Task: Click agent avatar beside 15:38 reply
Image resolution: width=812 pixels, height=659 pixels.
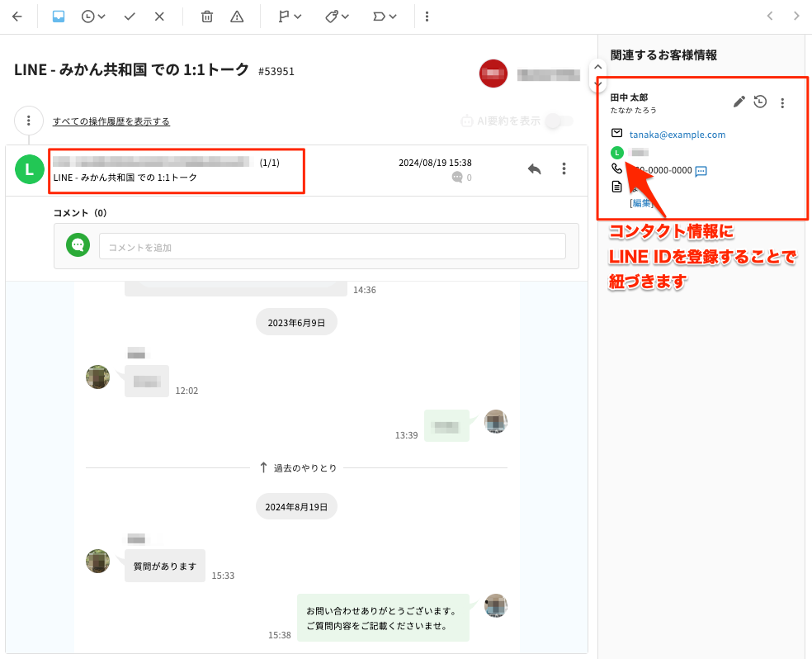Action: (x=496, y=605)
